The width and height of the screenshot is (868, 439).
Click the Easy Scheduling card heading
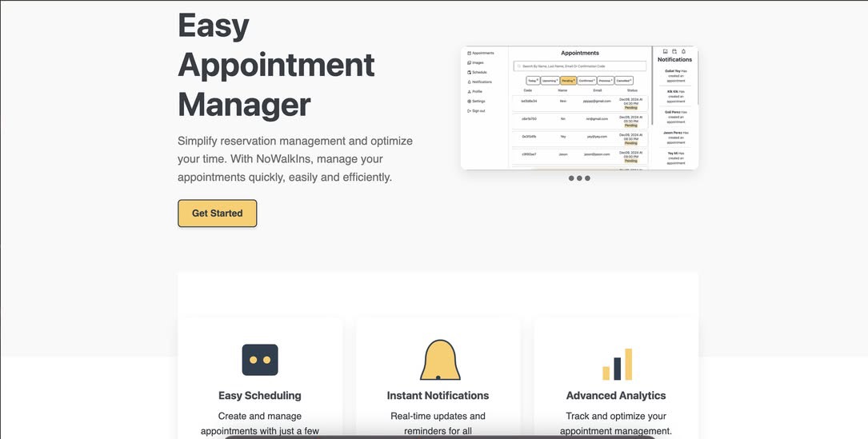click(260, 395)
